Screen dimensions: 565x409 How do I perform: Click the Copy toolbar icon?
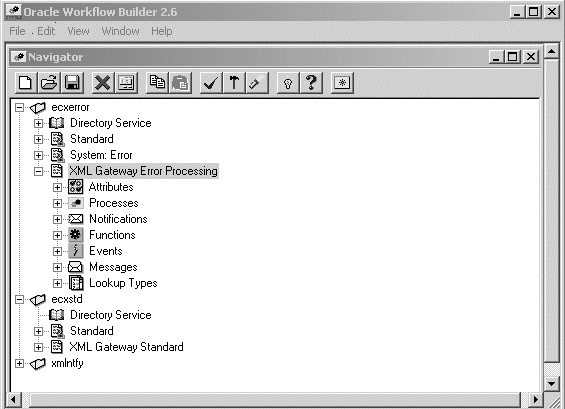tap(157, 83)
